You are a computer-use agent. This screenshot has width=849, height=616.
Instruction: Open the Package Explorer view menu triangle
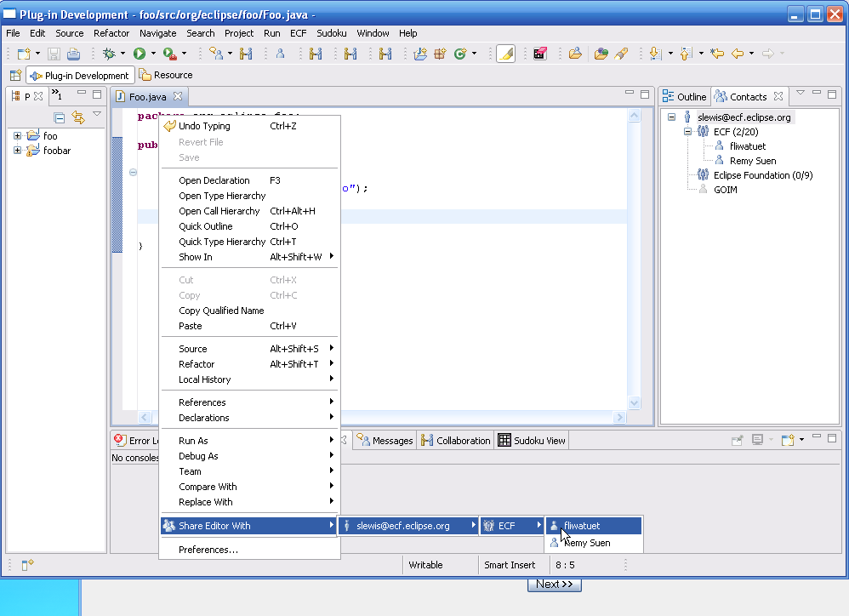97,114
